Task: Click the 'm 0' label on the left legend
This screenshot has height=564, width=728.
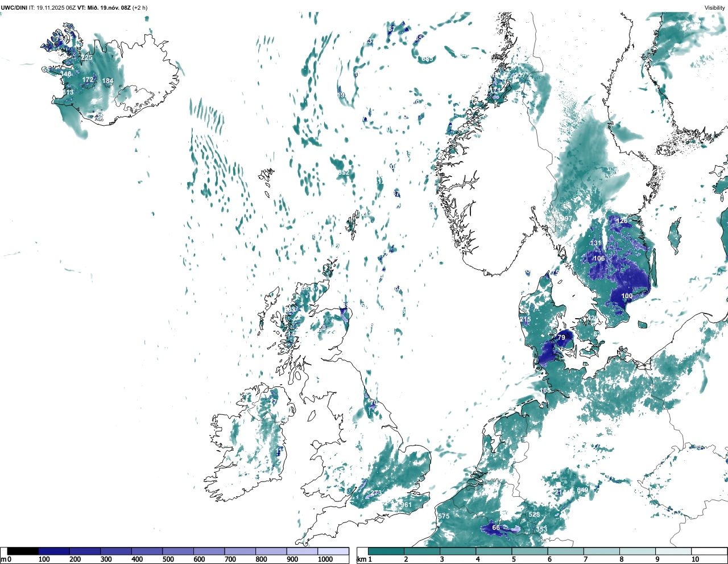Action: pos(6,559)
